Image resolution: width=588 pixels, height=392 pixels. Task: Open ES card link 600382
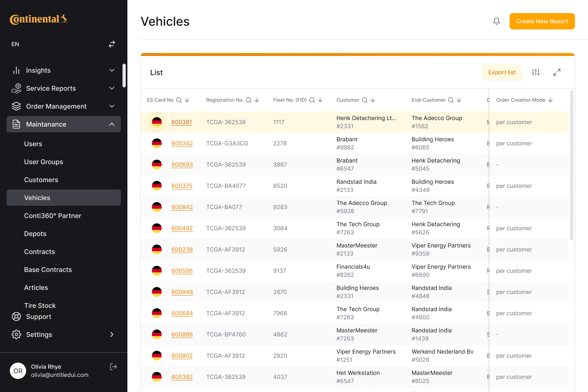[182, 377]
